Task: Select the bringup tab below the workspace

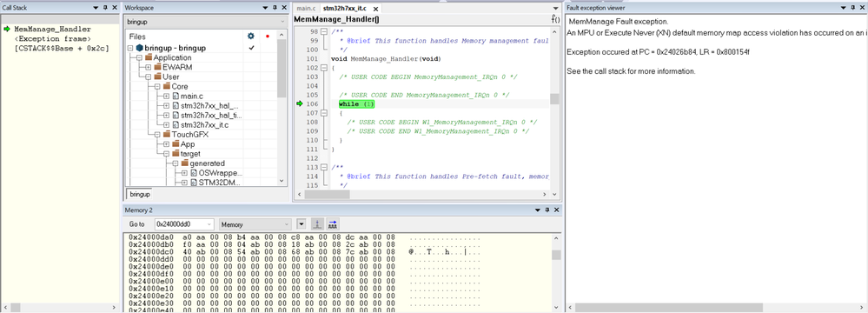Action: coord(140,195)
